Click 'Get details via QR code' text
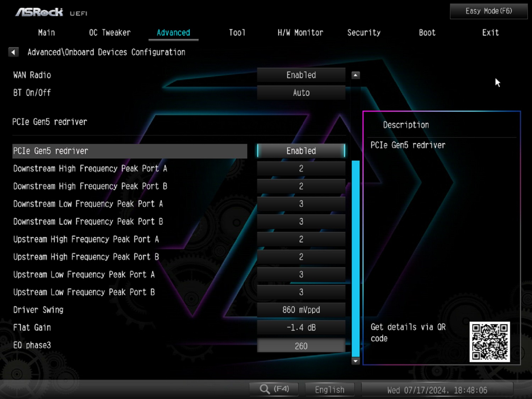 tap(408, 333)
